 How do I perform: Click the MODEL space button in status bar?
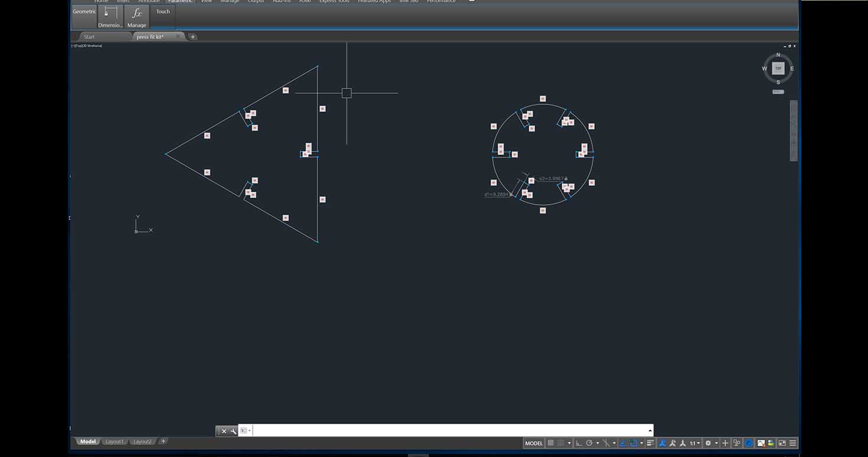pos(533,443)
